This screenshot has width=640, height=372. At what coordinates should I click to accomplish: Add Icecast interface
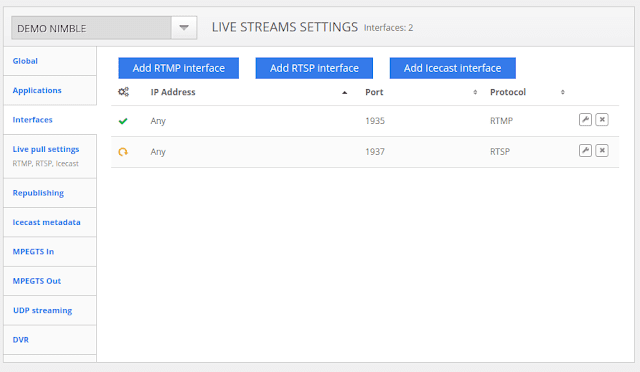(x=453, y=68)
